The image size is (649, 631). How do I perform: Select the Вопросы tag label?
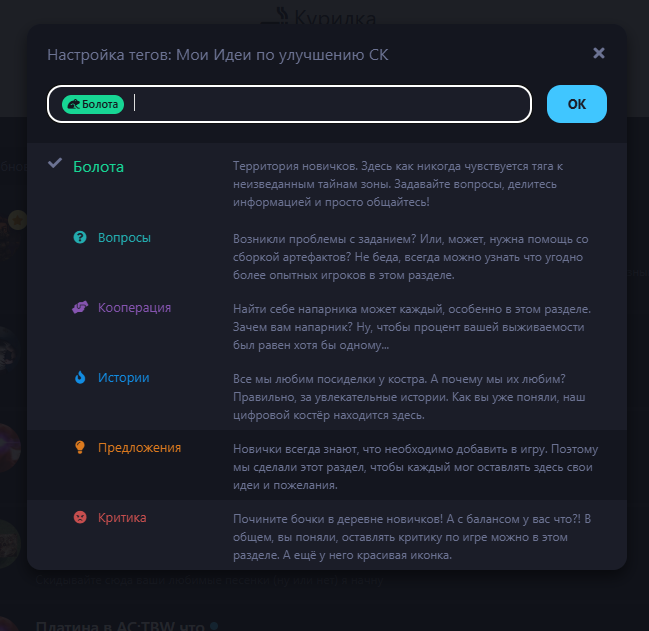(x=124, y=238)
